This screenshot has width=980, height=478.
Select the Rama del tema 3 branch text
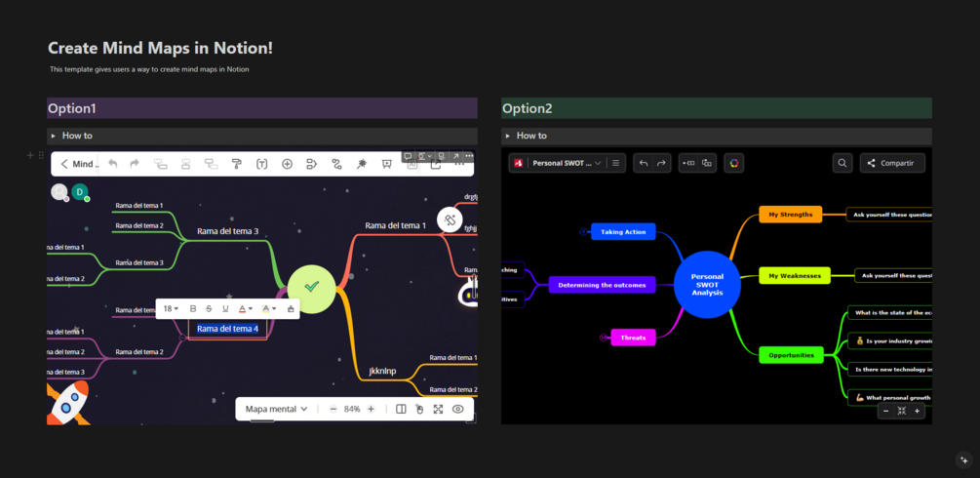pos(227,231)
